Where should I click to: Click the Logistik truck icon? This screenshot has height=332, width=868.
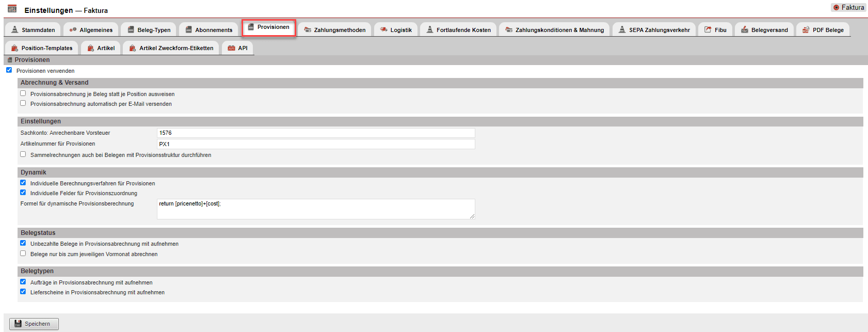(x=383, y=30)
